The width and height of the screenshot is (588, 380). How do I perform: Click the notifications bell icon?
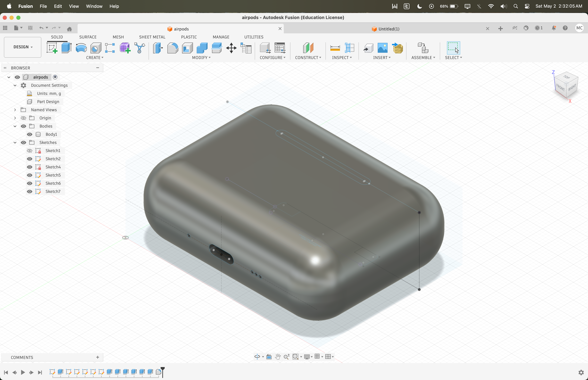(x=554, y=28)
